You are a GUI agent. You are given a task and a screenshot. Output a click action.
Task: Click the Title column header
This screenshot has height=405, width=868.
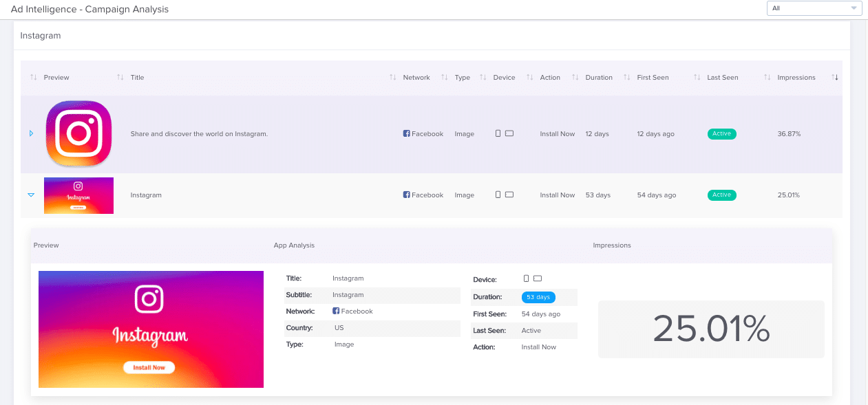coord(138,78)
